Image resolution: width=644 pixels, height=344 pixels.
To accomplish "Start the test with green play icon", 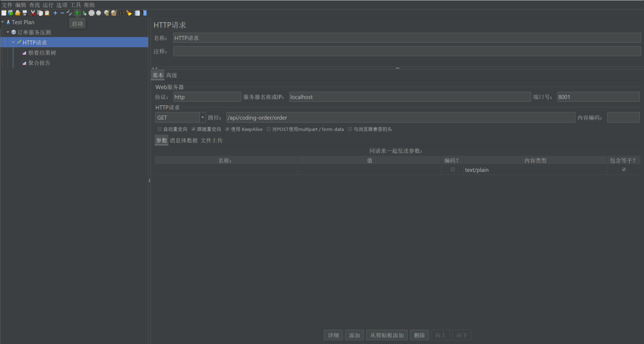I will [77, 13].
